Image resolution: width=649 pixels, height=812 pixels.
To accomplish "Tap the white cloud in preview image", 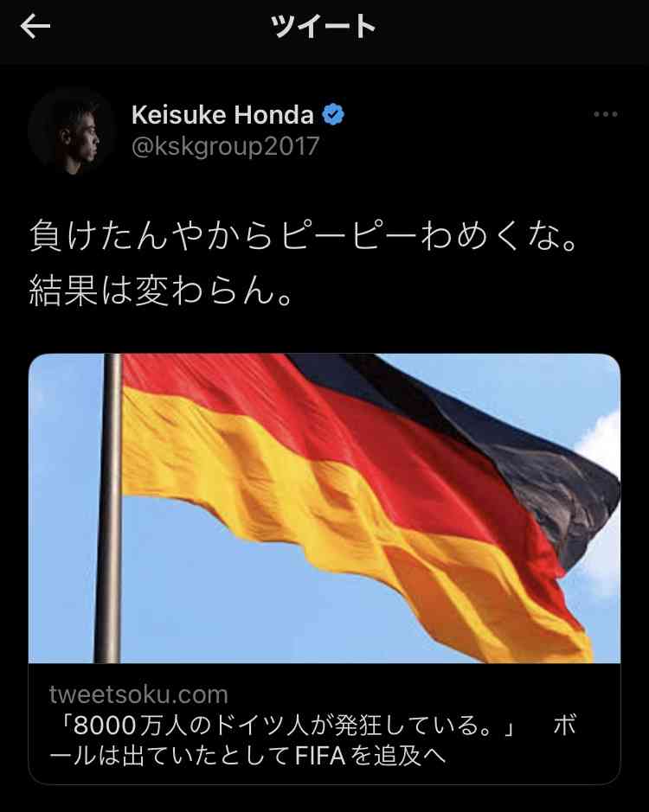I will click(601, 440).
